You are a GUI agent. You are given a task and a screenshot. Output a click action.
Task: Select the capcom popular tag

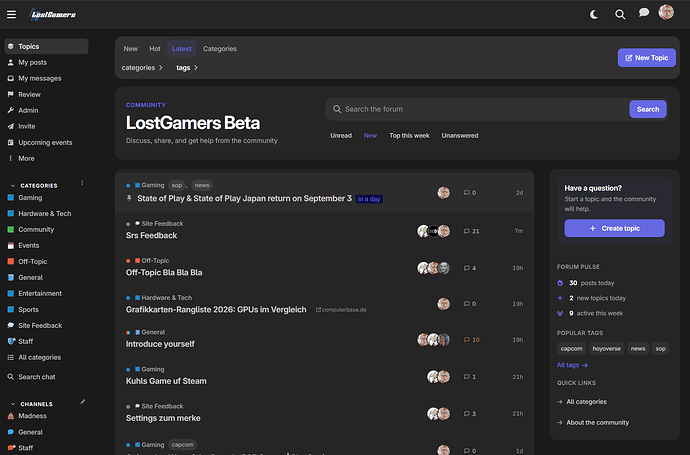[x=571, y=349]
